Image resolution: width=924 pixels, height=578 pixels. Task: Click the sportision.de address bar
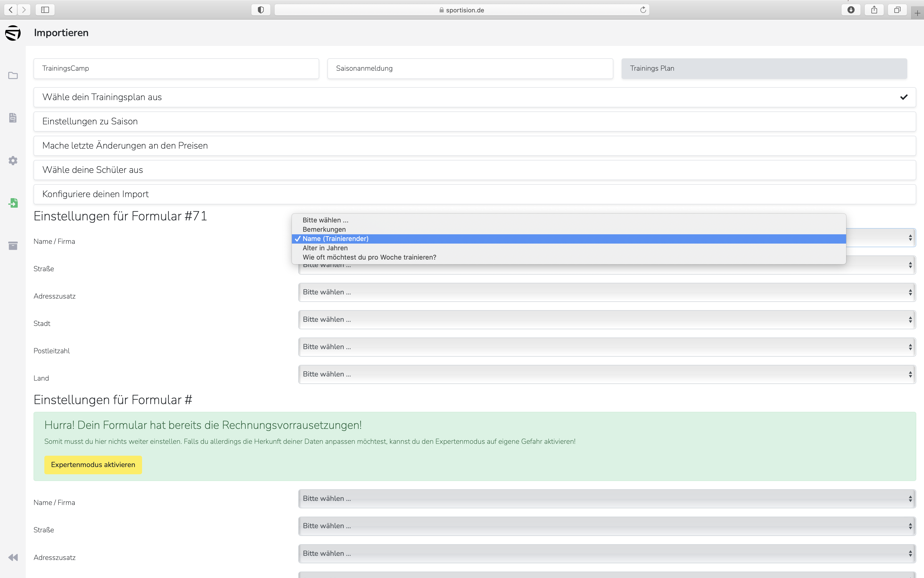462,10
